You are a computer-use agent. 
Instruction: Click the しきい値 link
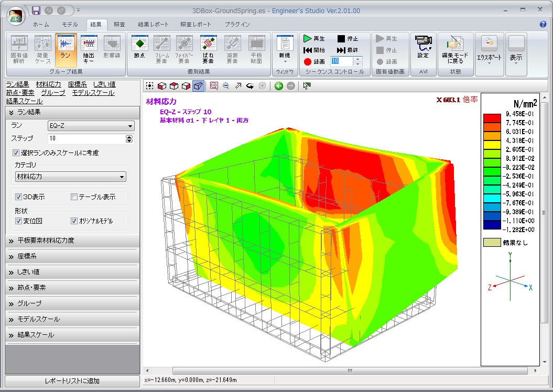tap(104, 84)
